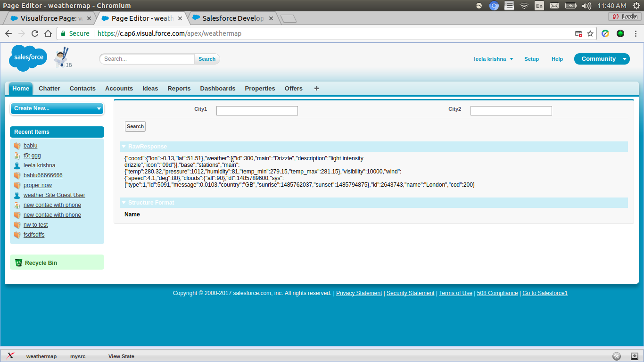Viewport: 644px width, 362px height.
Task: Select the Dashboards tab
Action: click(x=218, y=88)
